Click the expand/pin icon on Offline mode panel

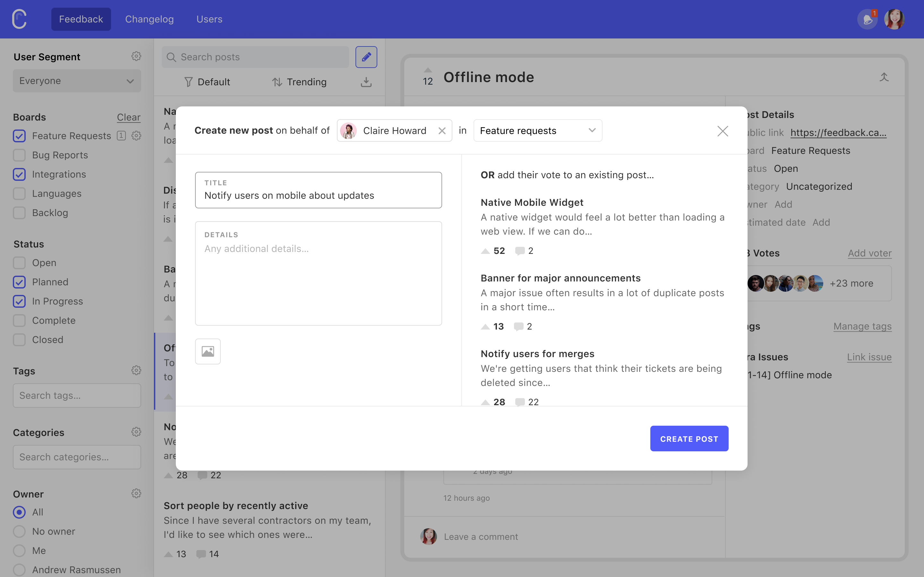(x=884, y=77)
